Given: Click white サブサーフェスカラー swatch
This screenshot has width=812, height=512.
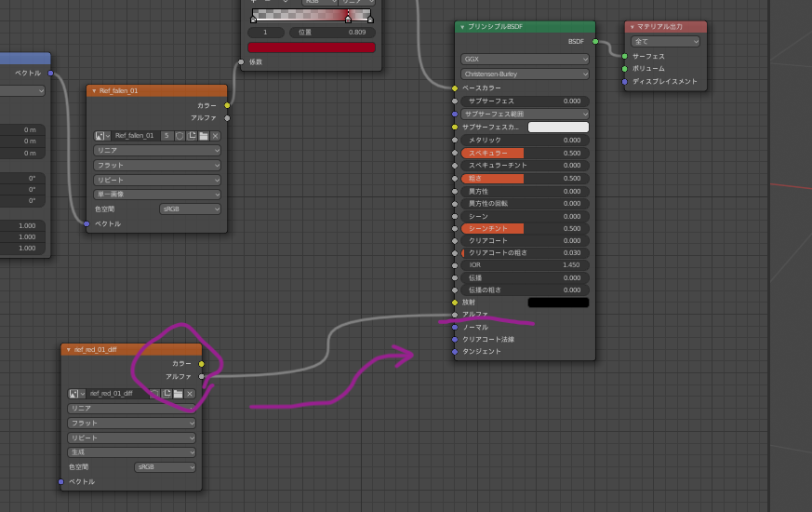Looking at the screenshot, I should click(558, 127).
